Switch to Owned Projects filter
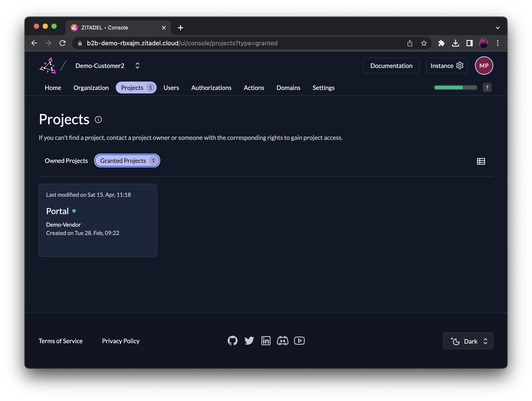This screenshot has width=532, height=401. [x=66, y=160]
